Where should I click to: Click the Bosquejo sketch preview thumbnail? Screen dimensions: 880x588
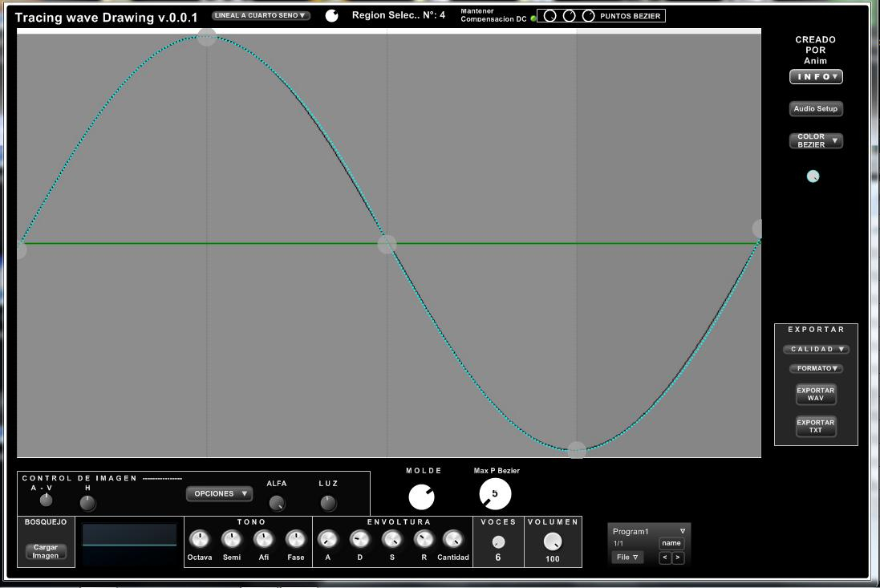pos(129,544)
